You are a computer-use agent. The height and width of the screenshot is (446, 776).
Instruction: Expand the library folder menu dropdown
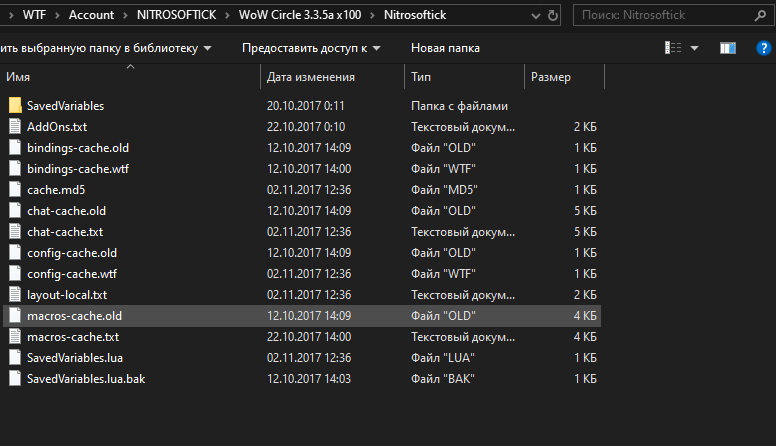[x=207, y=48]
